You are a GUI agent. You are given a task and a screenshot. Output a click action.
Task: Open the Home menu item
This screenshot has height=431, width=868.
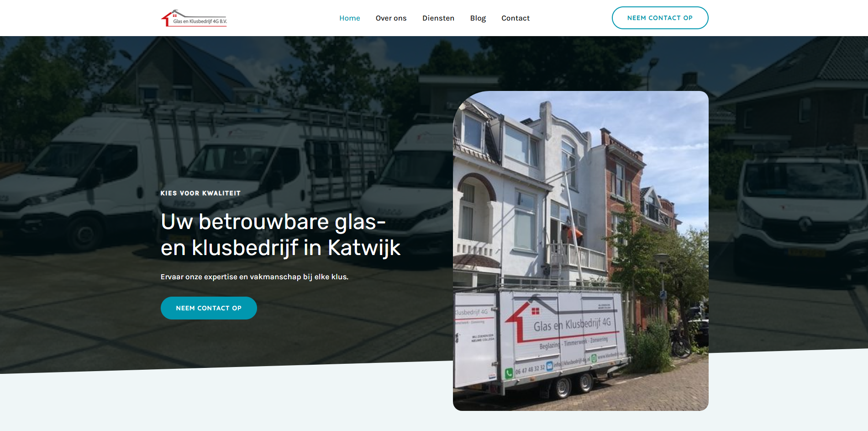click(x=349, y=18)
